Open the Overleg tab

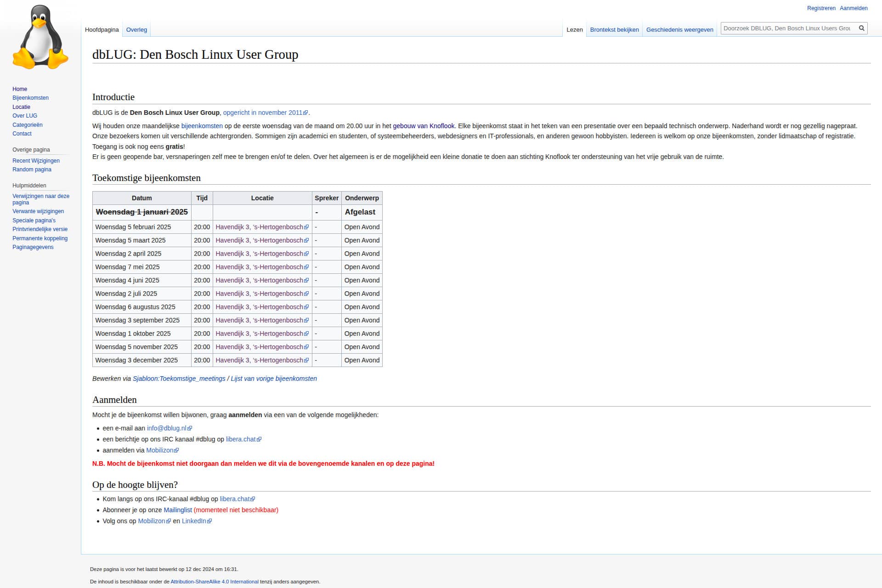[136, 30]
